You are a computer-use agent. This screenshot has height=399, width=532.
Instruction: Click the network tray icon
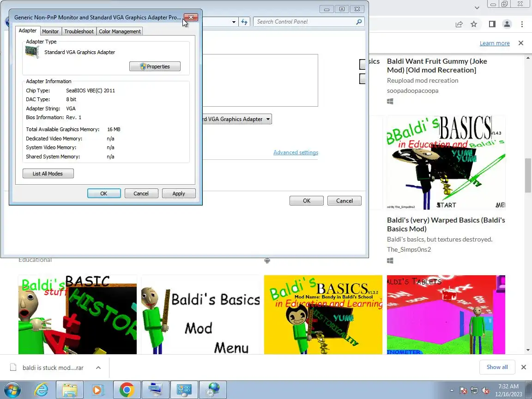pos(474,391)
